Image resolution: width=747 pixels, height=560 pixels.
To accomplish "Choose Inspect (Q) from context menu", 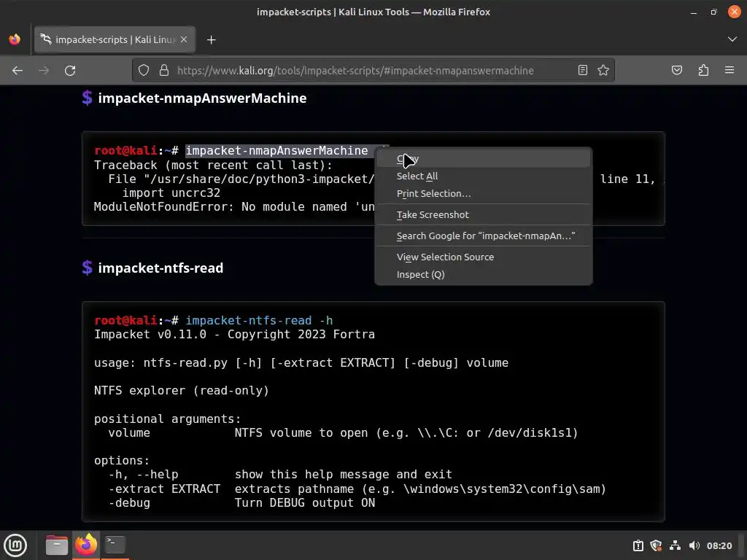I will coord(484,275).
